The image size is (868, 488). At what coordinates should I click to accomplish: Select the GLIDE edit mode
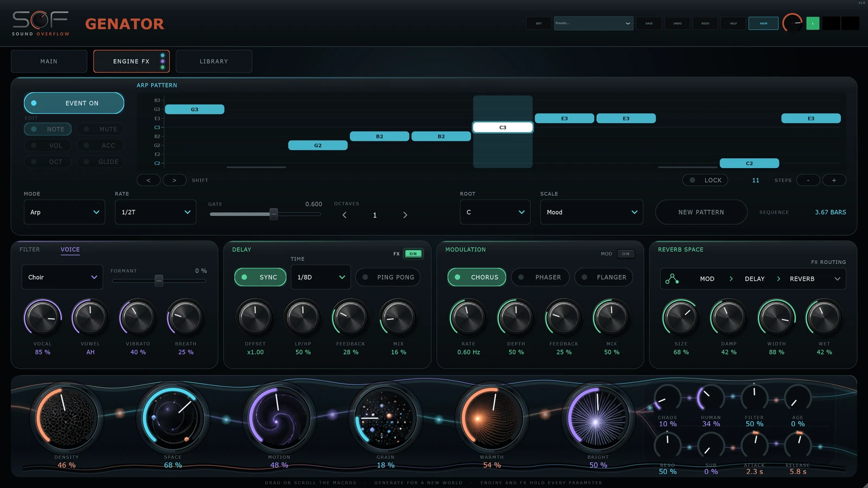100,162
